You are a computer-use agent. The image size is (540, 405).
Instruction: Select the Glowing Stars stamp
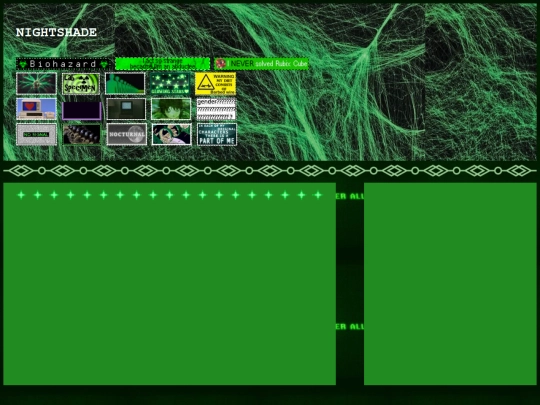(170, 83)
